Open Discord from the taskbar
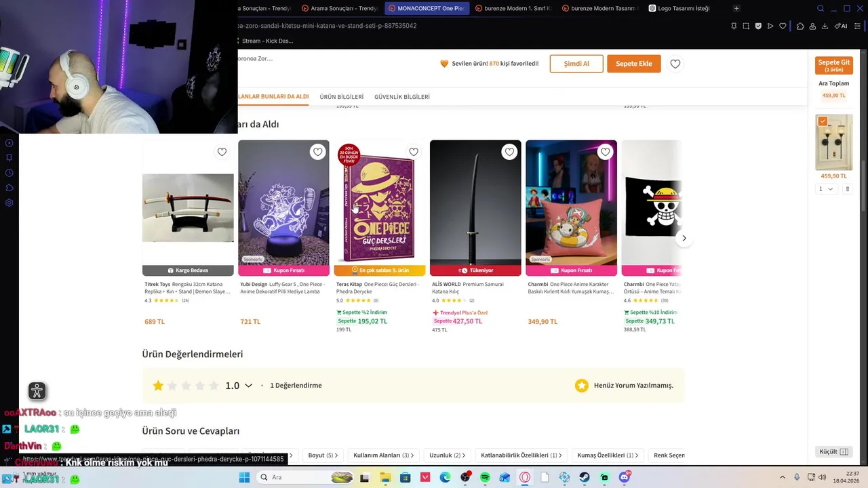The width and height of the screenshot is (868, 488). pos(624,477)
